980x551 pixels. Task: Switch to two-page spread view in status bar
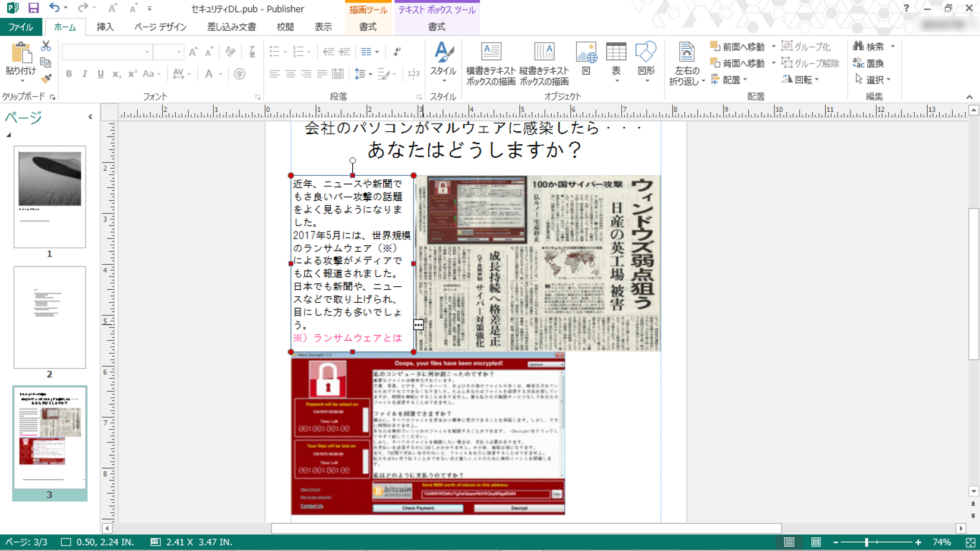click(816, 542)
